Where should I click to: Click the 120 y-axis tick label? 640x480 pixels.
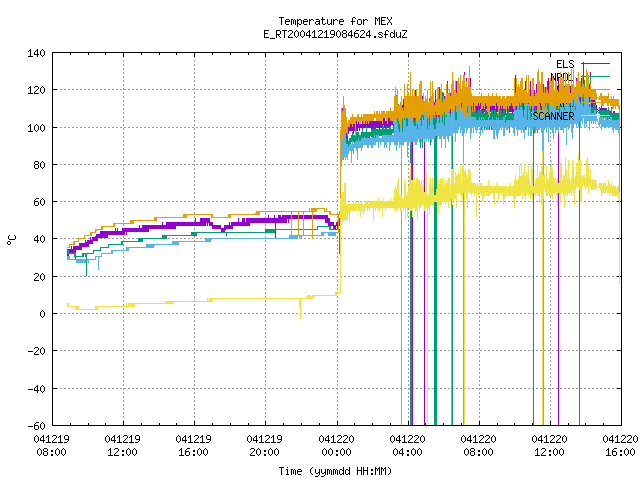[x=36, y=90]
